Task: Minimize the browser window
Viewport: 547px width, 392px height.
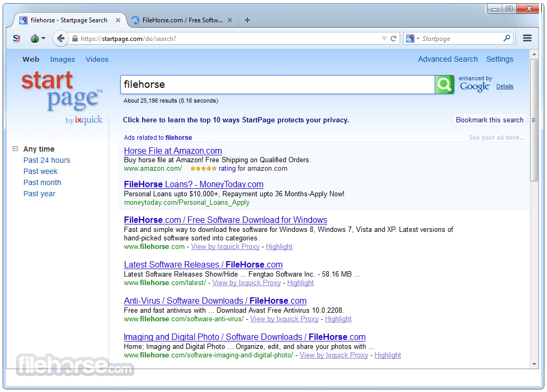Action: (495, 9)
